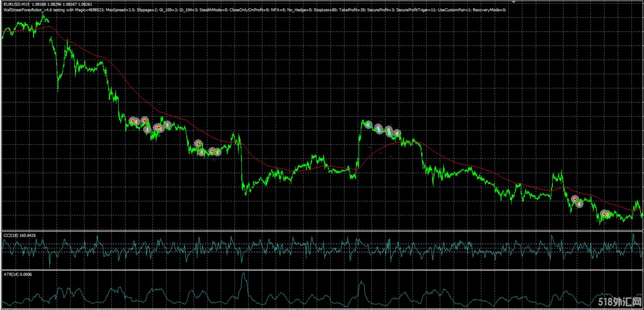Click the highest price peak at chart's top-left
Screen dimensions: 644x310
43,14
